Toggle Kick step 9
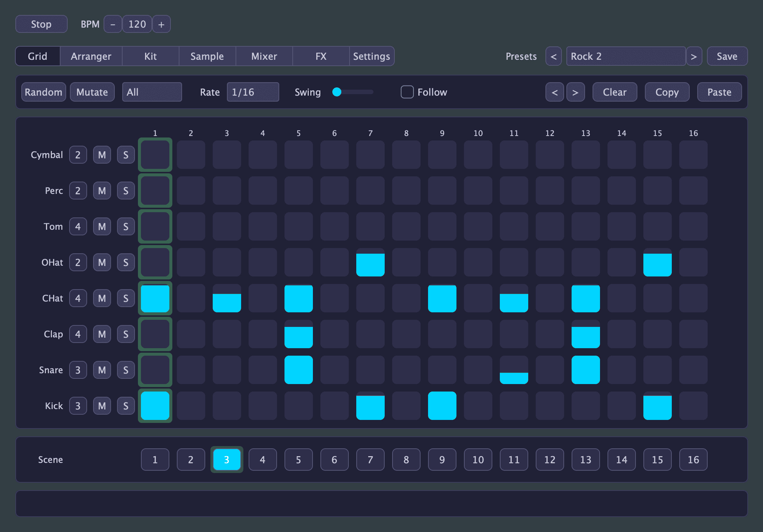763x532 pixels. 442,406
